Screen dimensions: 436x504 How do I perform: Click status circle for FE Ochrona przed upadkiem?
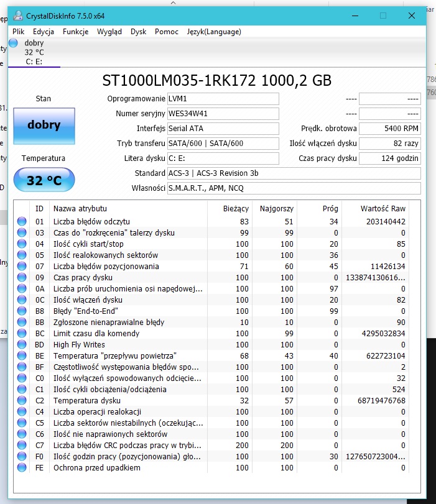[22, 468]
